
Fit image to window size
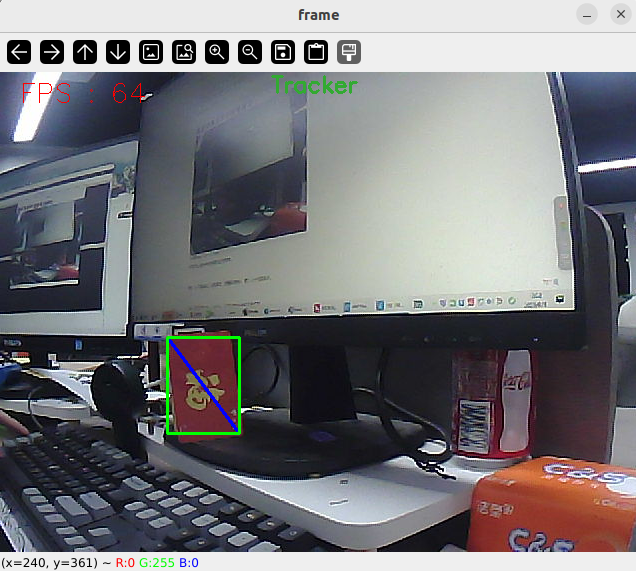[x=184, y=52]
